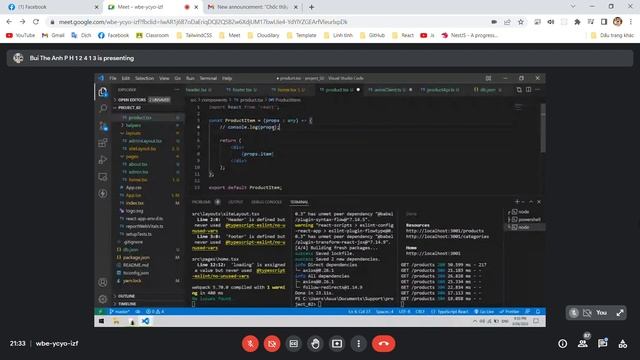Viewport: 640px width, 360px height.
Task: Open the Template bookmark folder
Action: point(302,36)
